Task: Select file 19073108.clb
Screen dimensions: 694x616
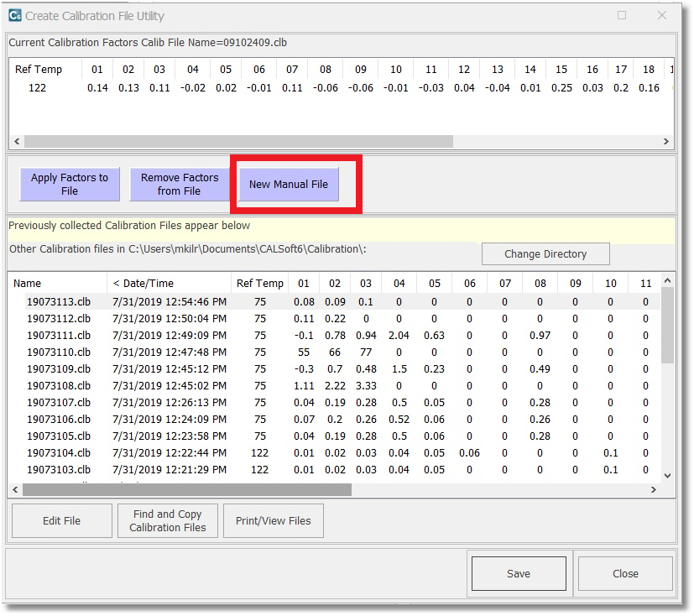Action: click(59, 386)
